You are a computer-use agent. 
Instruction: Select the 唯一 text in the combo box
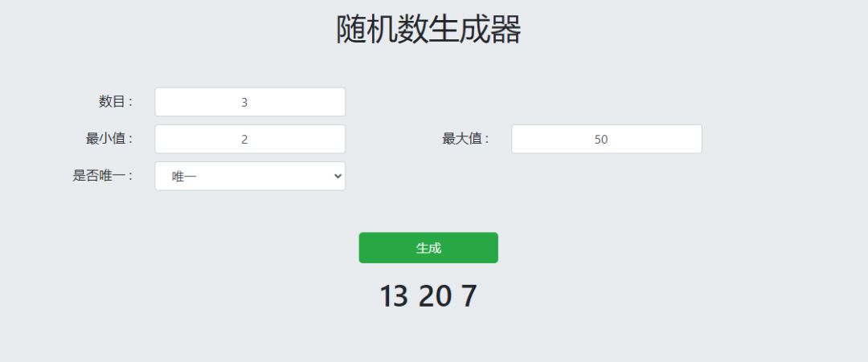tap(184, 177)
